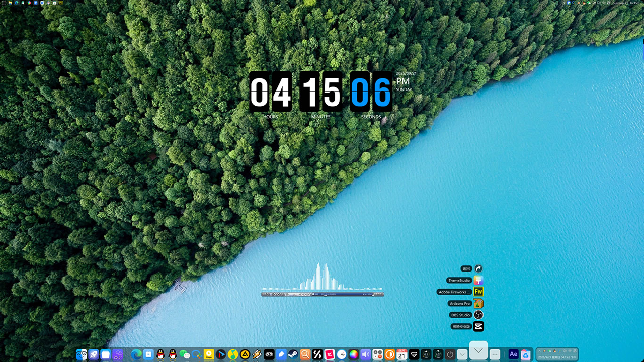Screen dimensions: 644x362
Task: Open the color wheel dock icon
Action: click(x=354, y=354)
